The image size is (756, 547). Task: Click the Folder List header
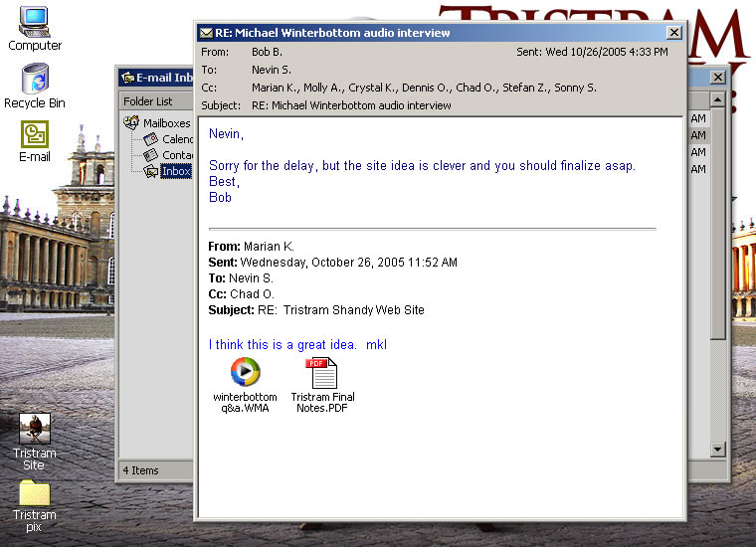coord(156,101)
